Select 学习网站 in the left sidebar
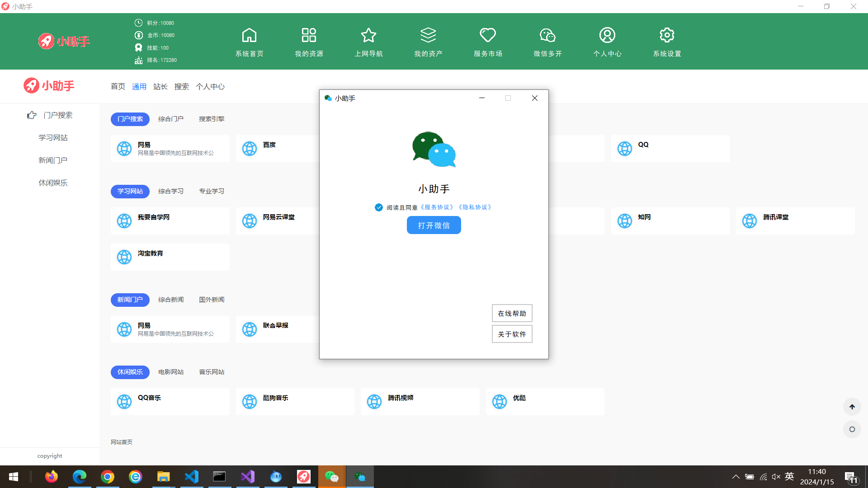 click(53, 137)
